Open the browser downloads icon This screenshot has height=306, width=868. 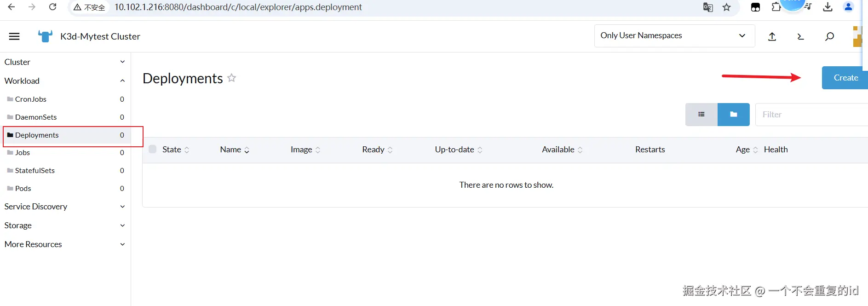coord(828,7)
